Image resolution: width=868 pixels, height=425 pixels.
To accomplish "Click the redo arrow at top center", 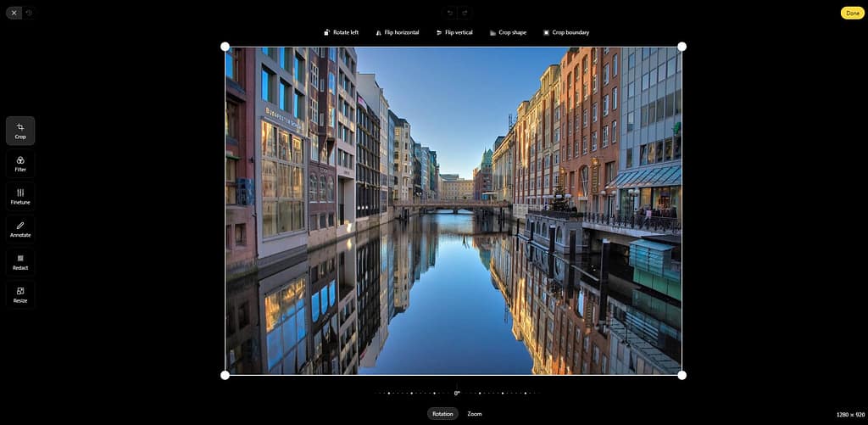I will [465, 13].
